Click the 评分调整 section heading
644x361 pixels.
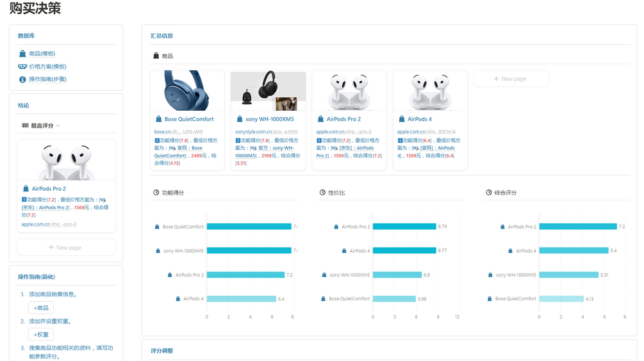tap(161, 351)
